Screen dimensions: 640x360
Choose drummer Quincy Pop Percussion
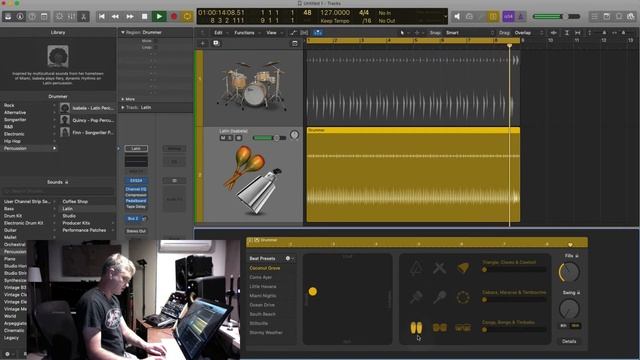[87, 120]
